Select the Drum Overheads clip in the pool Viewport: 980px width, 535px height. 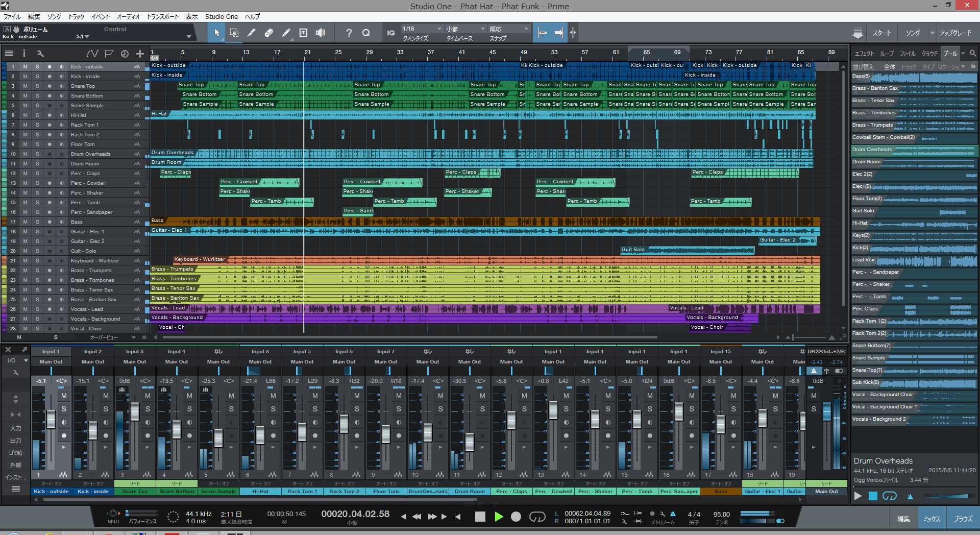(x=914, y=150)
